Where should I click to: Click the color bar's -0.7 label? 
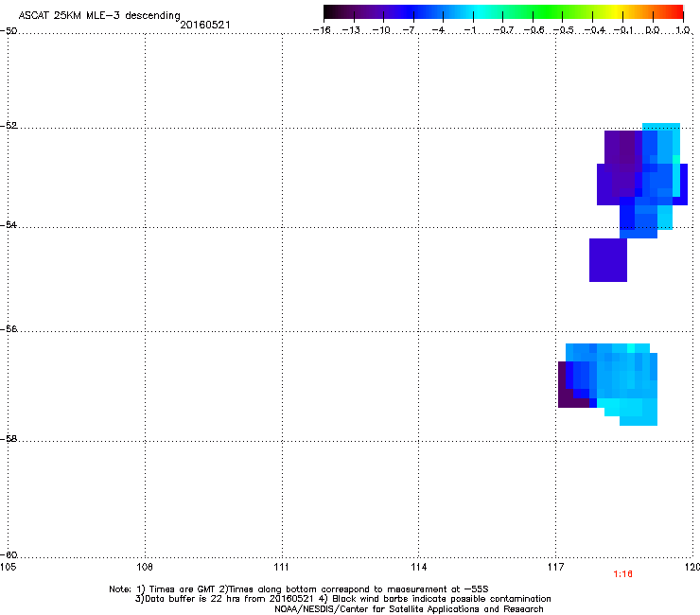click(x=503, y=30)
